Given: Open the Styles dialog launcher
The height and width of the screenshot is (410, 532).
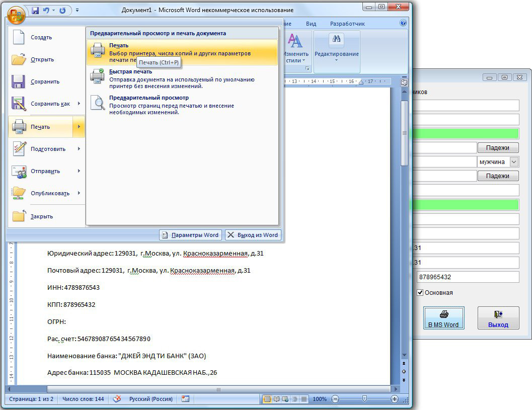Looking at the screenshot, I should (308, 68).
